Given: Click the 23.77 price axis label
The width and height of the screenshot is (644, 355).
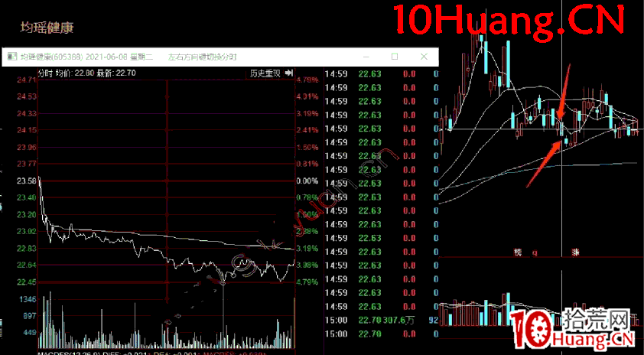Looking at the screenshot, I should tap(26, 164).
